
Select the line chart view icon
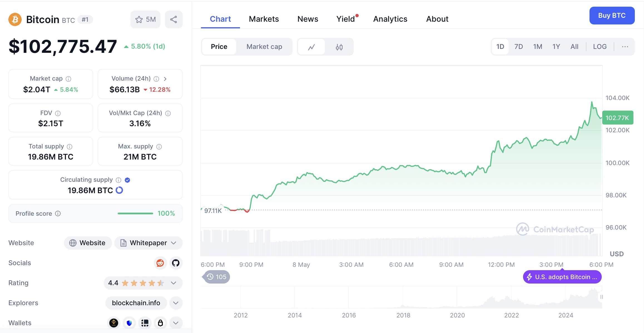pos(311,47)
